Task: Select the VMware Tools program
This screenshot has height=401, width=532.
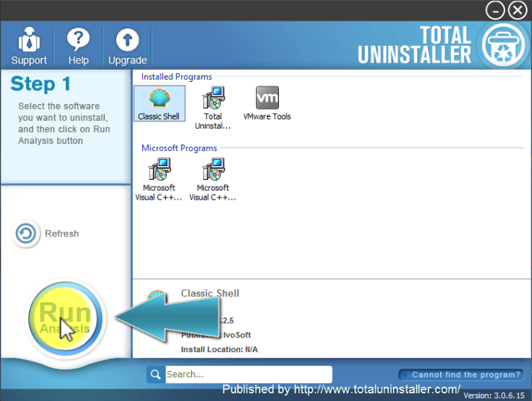Action: point(267,103)
